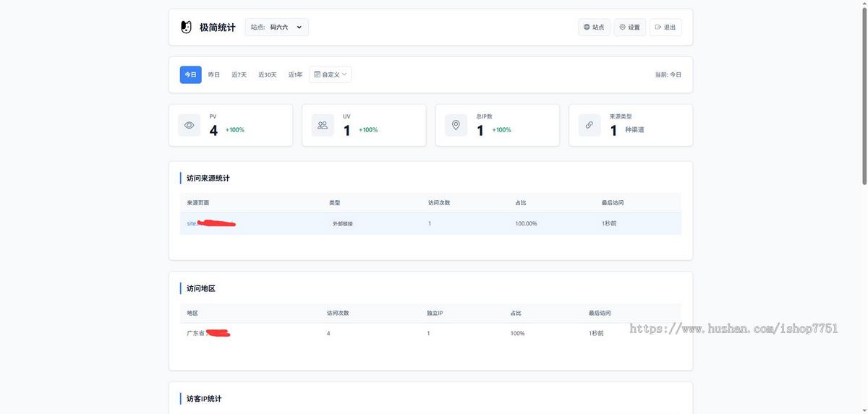Click the 当前: 今日 status text

668,74
